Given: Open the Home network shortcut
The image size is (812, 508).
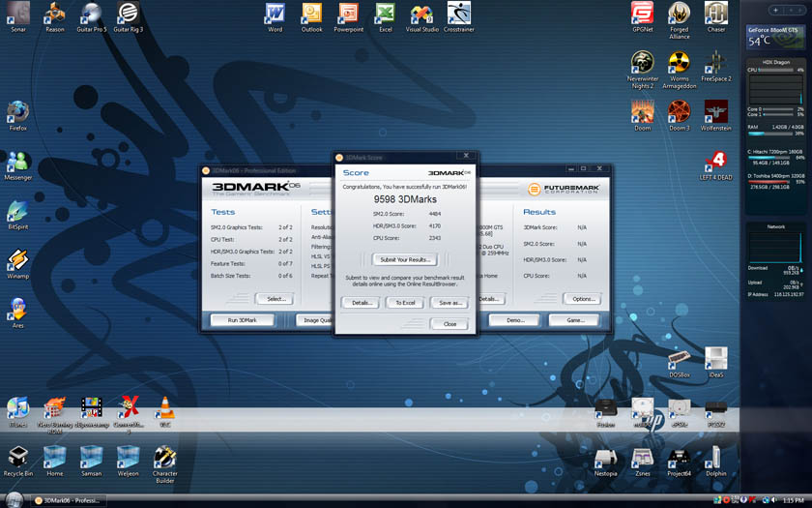Looking at the screenshot, I should pos(55,461).
